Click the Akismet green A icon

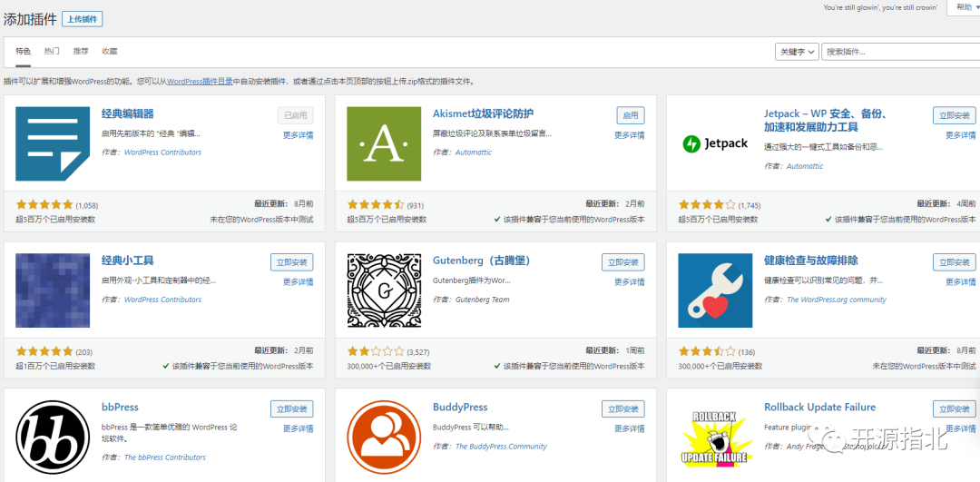click(x=384, y=143)
